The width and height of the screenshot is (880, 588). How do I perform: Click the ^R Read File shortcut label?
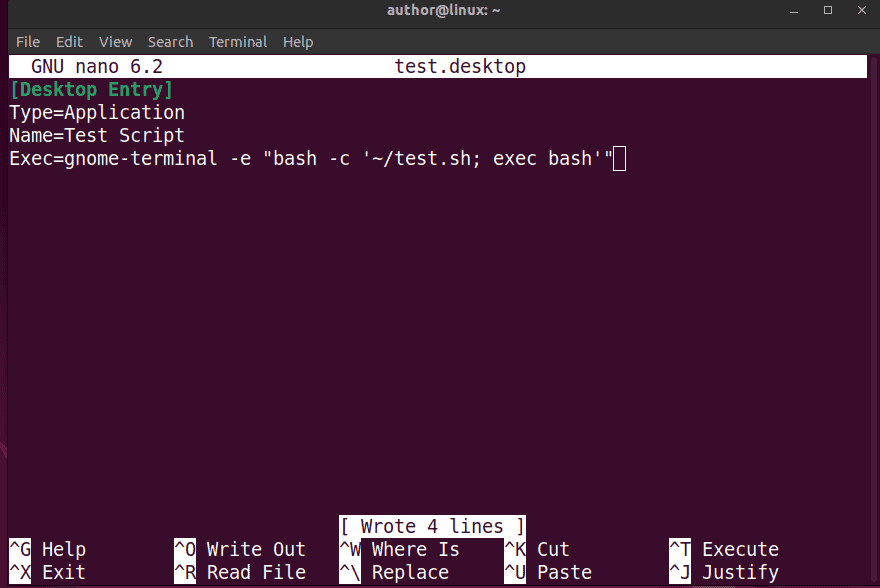(x=240, y=572)
